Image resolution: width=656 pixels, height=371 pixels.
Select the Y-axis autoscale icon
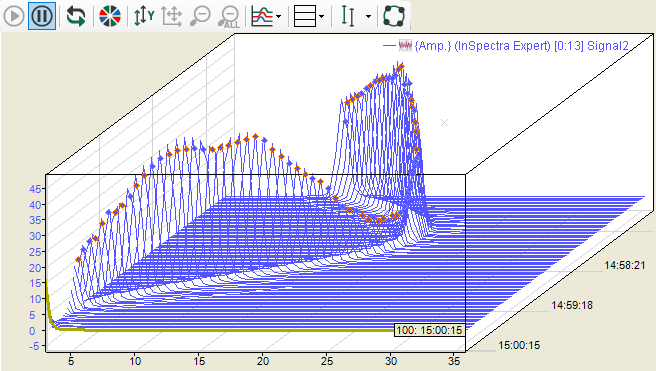click(144, 16)
